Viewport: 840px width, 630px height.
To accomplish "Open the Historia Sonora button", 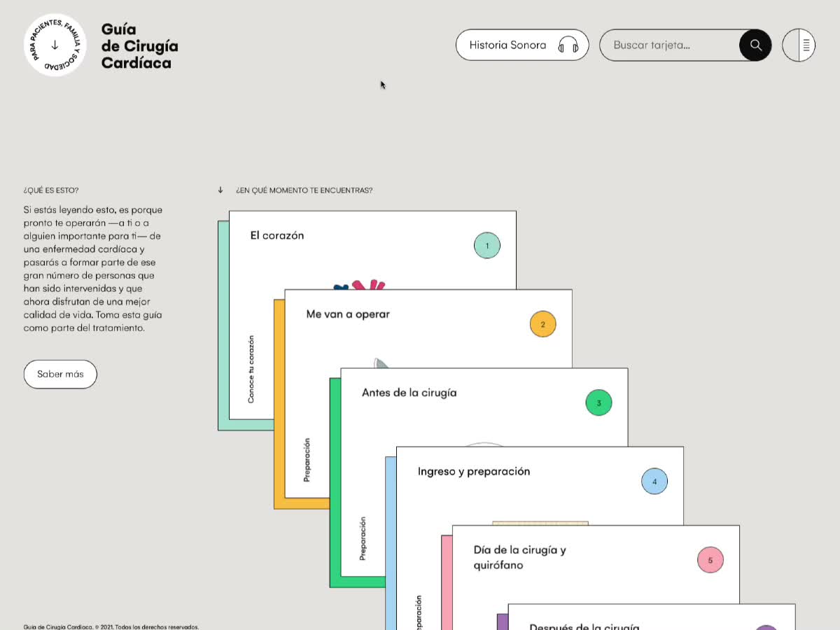I will [x=509, y=45].
